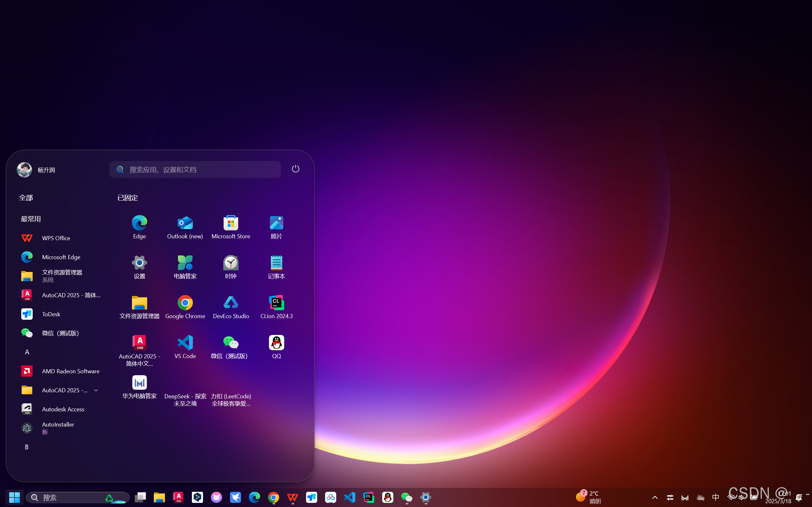Expand the AutoCAD 2025 folder in sidebar

pyautogui.click(x=96, y=390)
